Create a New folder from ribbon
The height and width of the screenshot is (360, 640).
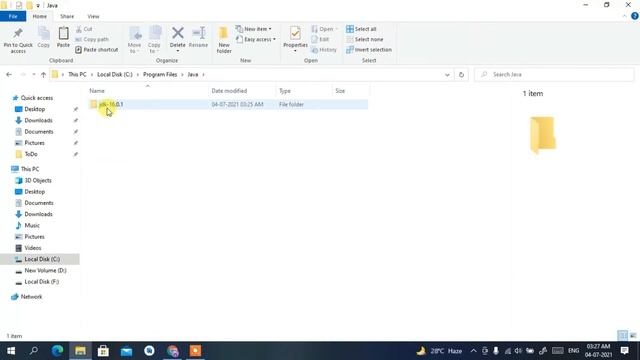[x=224, y=40]
